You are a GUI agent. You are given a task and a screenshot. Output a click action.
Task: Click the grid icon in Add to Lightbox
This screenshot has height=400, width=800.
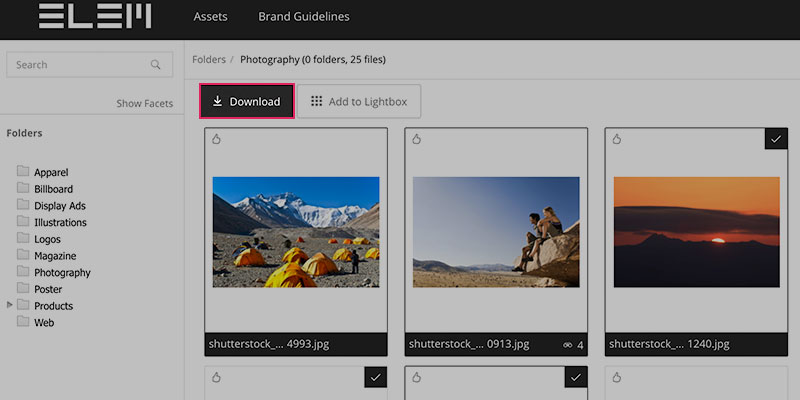(x=316, y=101)
